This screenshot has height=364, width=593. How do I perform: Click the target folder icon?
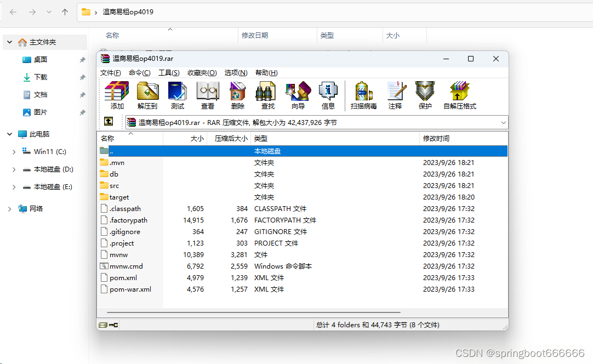[x=104, y=197]
